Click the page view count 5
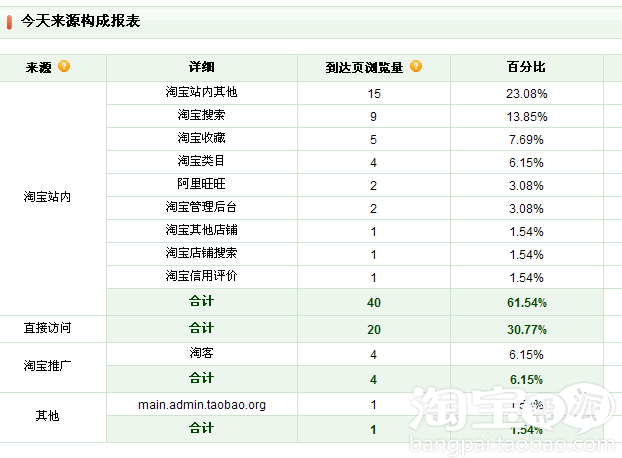This screenshot has height=458, width=622. (x=373, y=140)
